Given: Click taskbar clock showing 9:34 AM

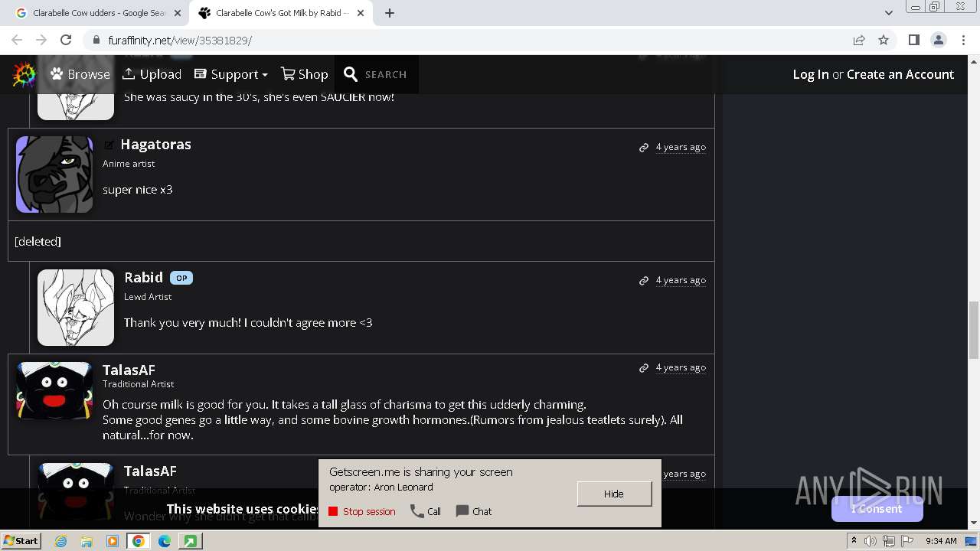Looking at the screenshot, I should tap(941, 541).
